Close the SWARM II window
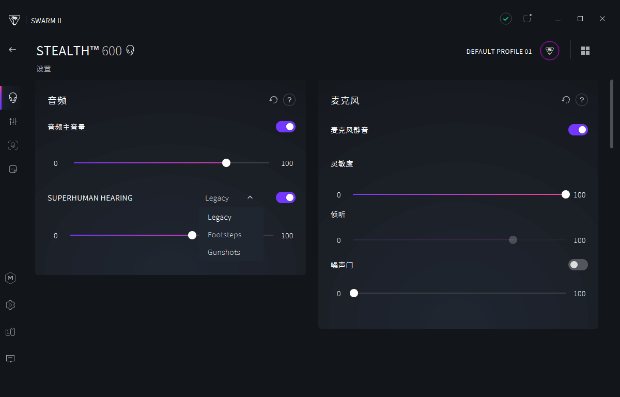620x397 pixels. click(602, 19)
